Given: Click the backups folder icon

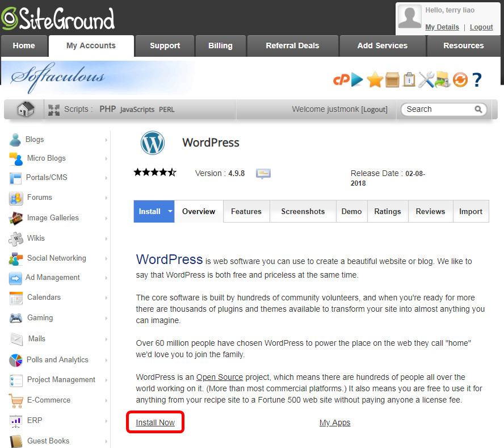Looking at the screenshot, I should tap(442, 79).
